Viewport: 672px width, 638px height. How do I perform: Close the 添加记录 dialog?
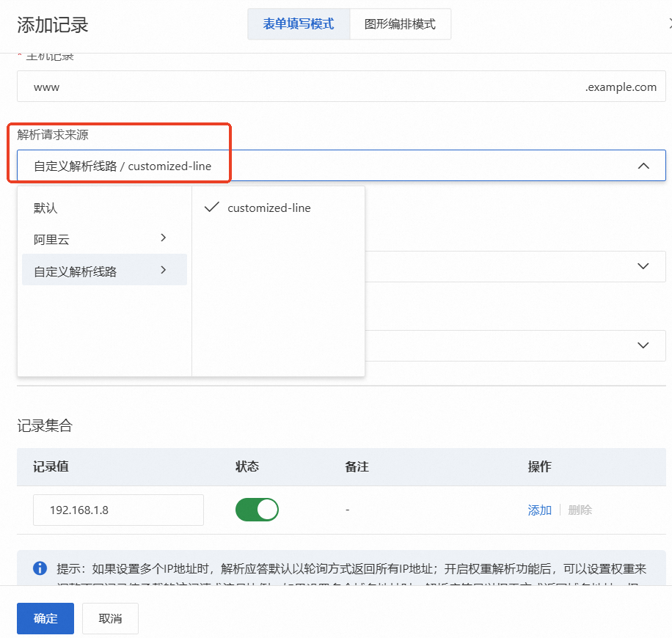(x=669, y=24)
